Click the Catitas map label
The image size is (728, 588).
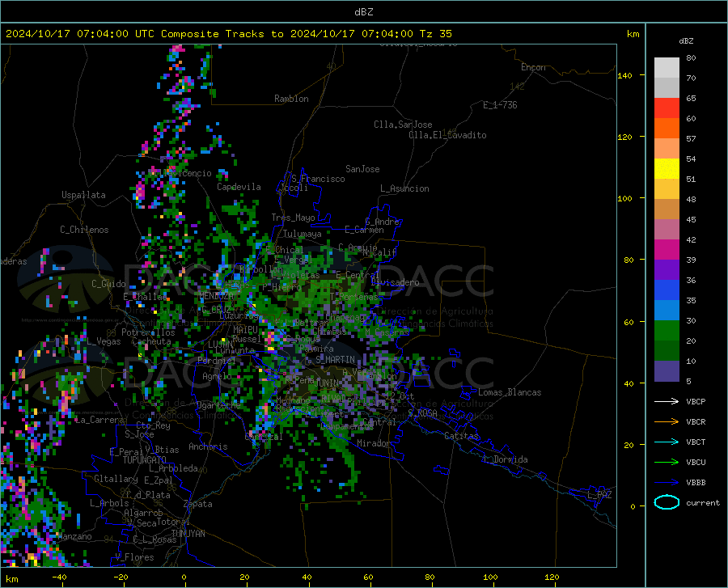click(462, 436)
